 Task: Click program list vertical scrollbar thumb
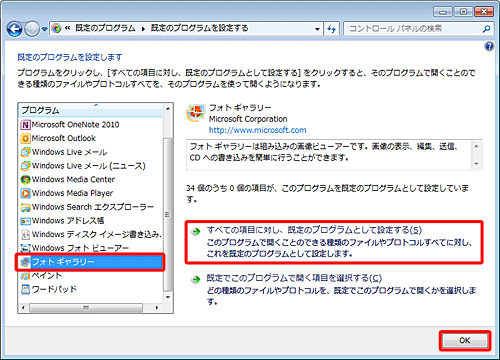pyautogui.click(x=168, y=214)
